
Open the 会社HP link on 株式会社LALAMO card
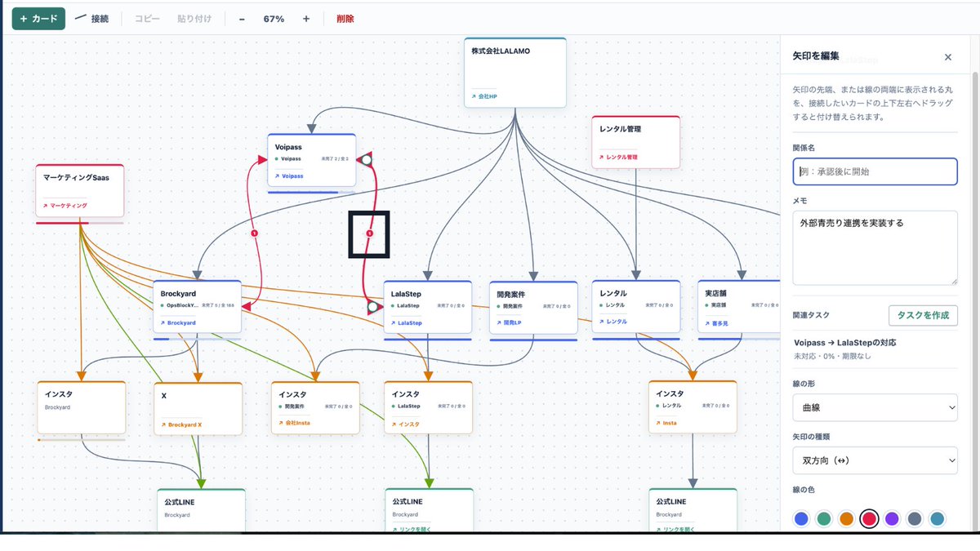(484, 96)
